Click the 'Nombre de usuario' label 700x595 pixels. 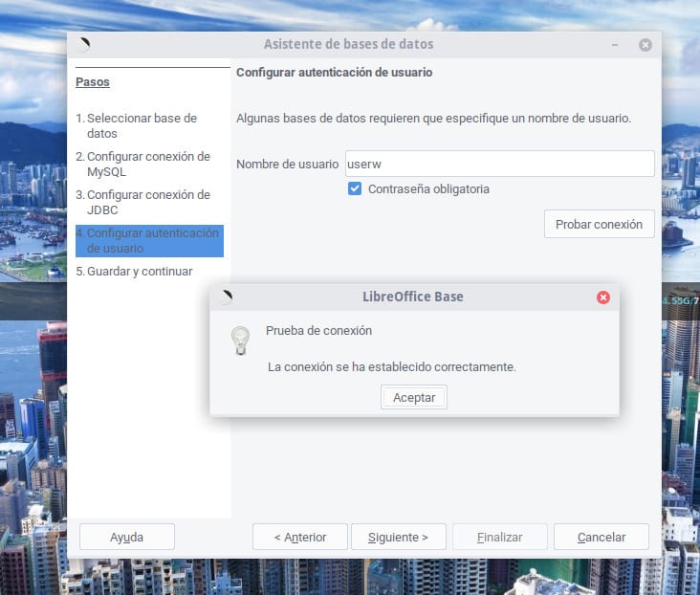click(x=287, y=164)
